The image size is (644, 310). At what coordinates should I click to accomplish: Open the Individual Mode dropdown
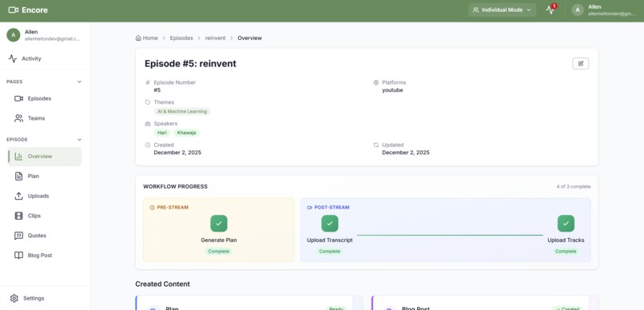click(x=502, y=10)
